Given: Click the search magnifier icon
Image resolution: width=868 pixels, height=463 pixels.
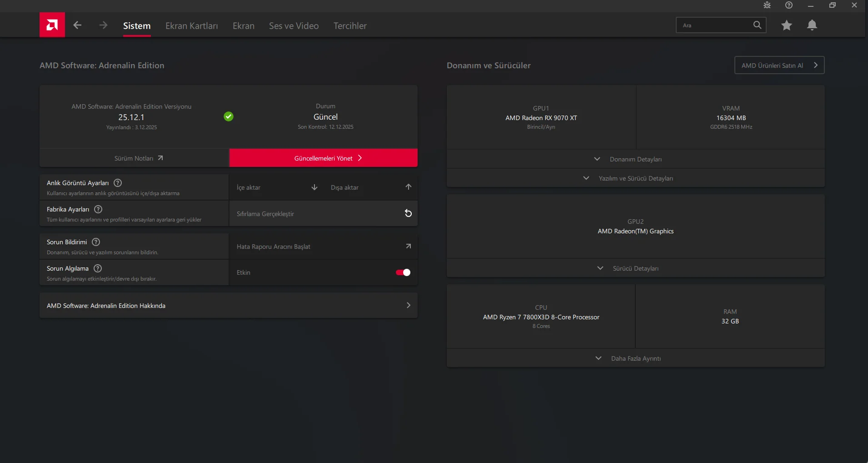Looking at the screenshot, I should pos(757,25).
